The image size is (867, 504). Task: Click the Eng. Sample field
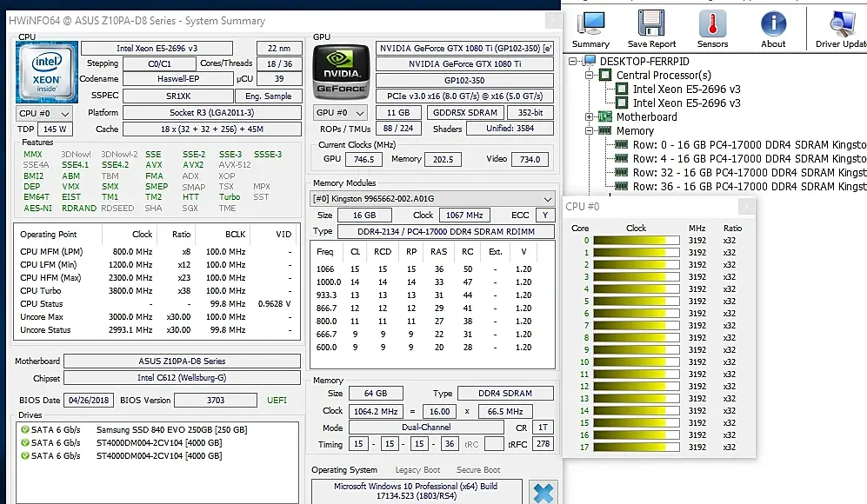point(268,96)
